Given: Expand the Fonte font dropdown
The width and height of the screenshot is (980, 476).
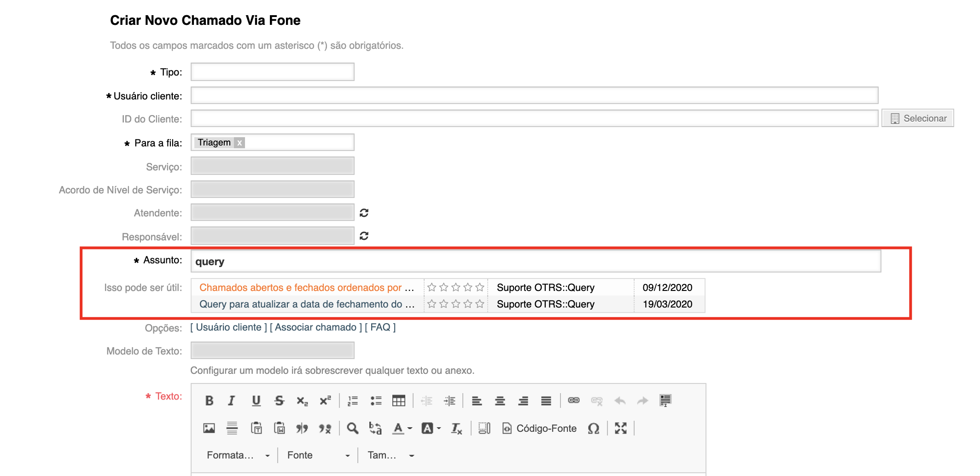Looking at the screenshot, I should click(x=318, y=455).
